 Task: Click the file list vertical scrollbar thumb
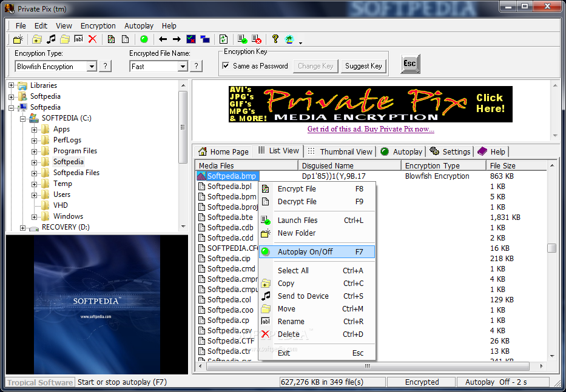pos(551,248)
